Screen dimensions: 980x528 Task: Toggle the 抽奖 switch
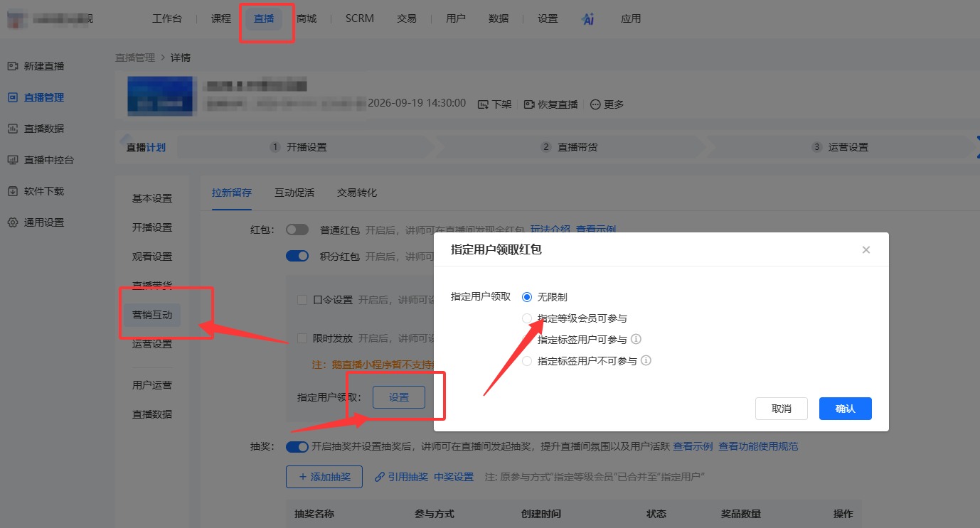[297, 447]
